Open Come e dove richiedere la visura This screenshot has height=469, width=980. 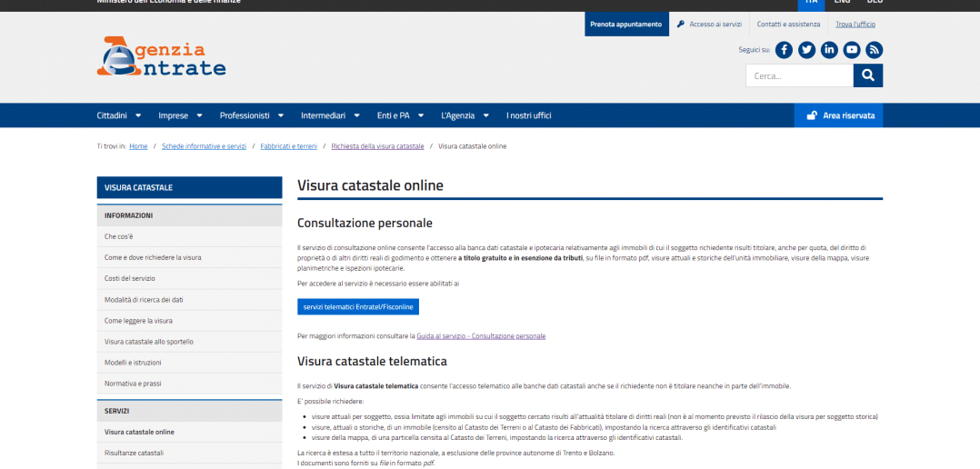(189, 257)
